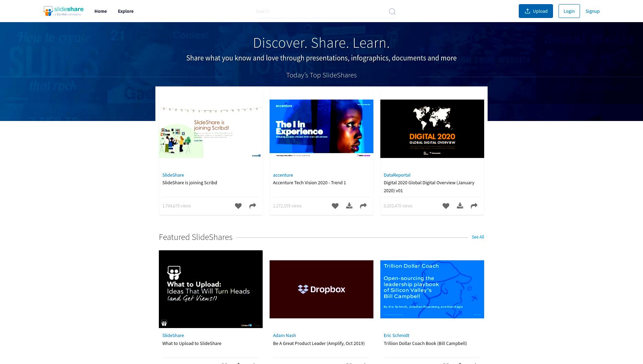Like the SlideShare is joining Scribd card

(238, 206)
